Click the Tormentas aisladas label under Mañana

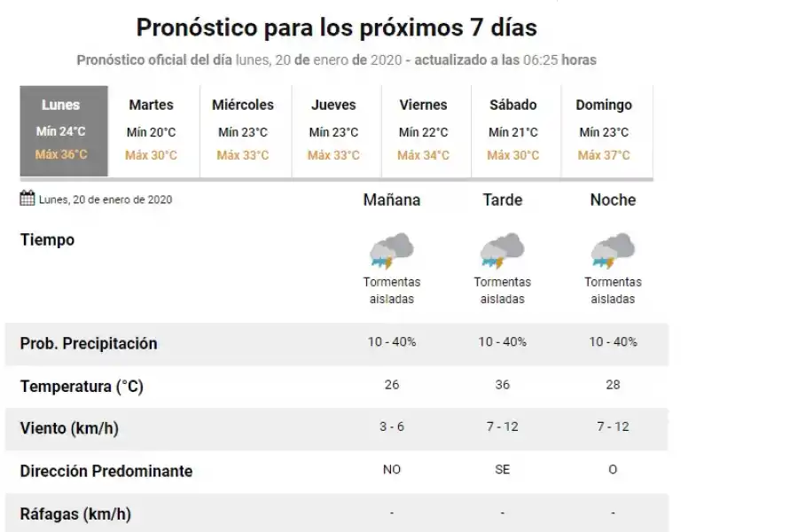[x=393, y=289]
